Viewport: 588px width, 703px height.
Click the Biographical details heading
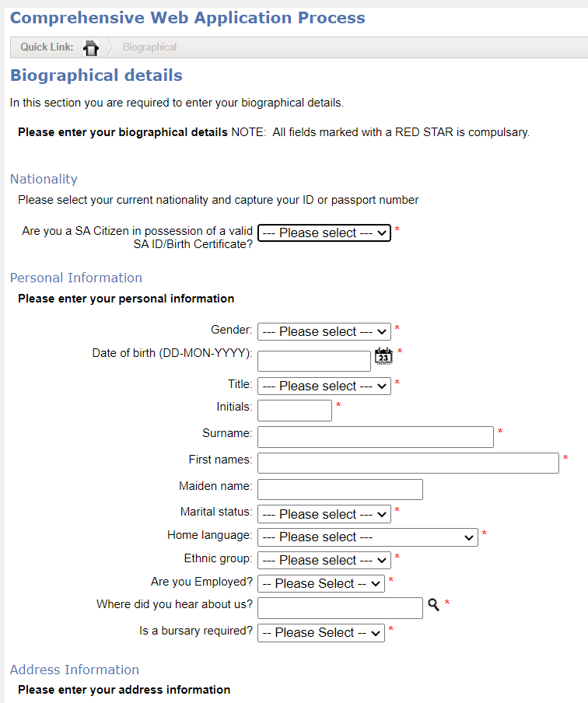[96, 75]
